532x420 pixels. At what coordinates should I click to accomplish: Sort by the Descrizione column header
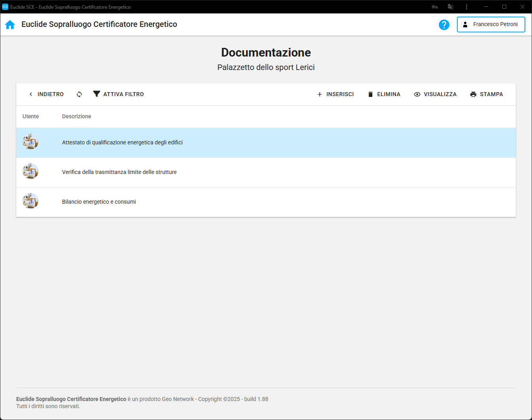[x=77, y=116]
